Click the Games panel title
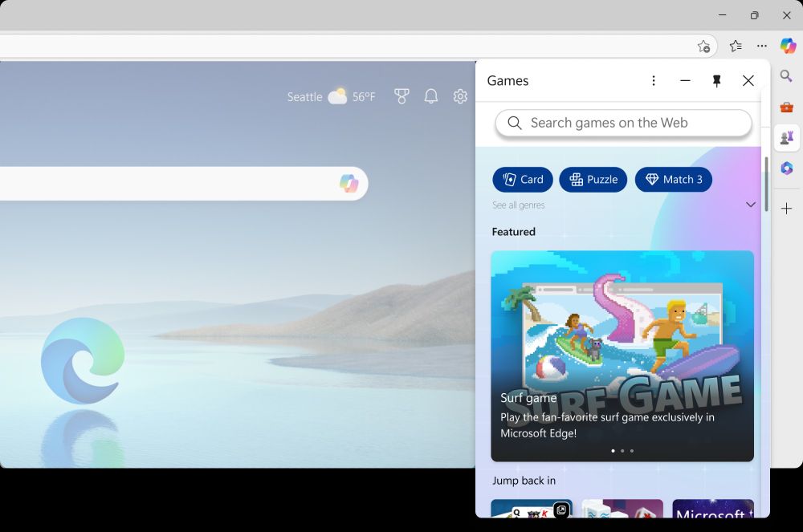This screenshot has width=803, height=532. [507, 81]
